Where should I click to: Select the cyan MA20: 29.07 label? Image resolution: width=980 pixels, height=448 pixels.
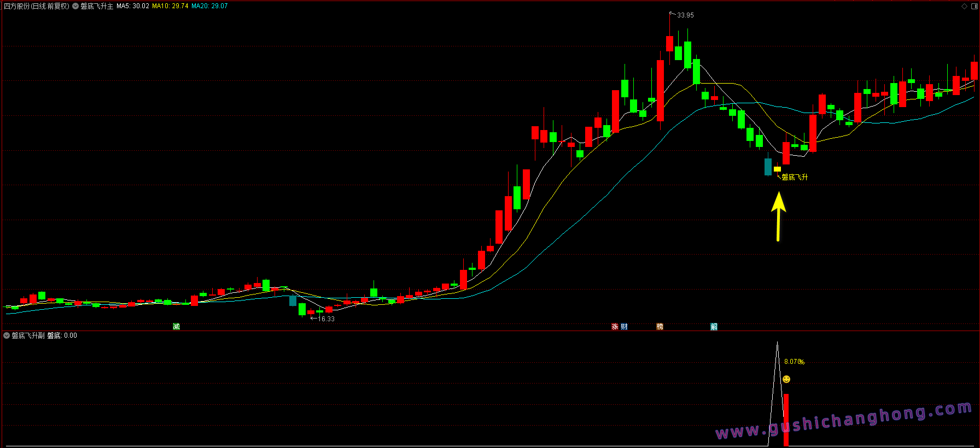209,7
